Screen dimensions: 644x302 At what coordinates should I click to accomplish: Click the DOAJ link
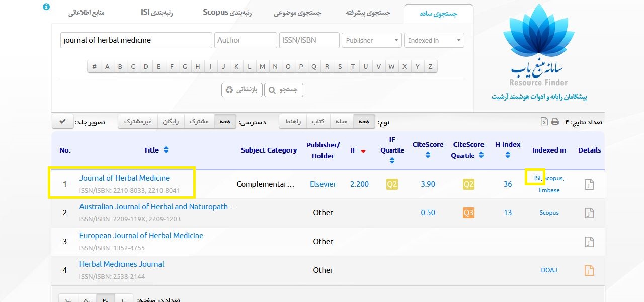pyautogui.click(x=549, y=270)
